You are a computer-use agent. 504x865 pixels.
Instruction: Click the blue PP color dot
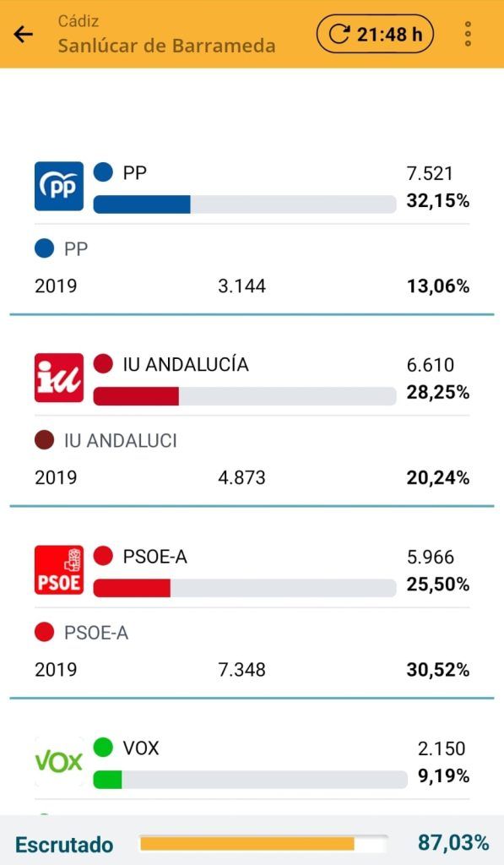[x=103, y=171]
